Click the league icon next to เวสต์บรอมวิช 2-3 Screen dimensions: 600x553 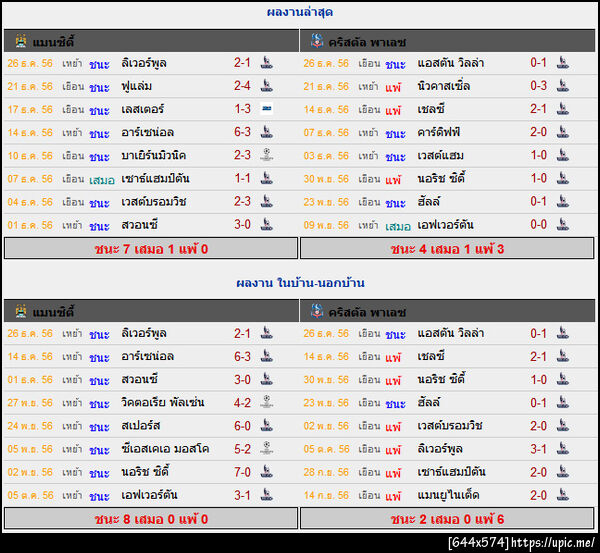pos(267,201)
